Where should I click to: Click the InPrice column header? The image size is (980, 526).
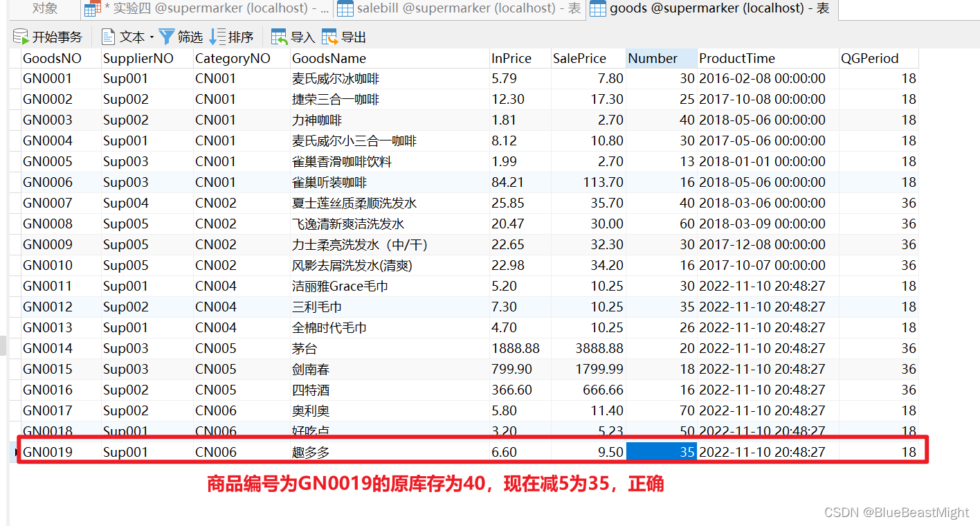[x=520, y=58]
